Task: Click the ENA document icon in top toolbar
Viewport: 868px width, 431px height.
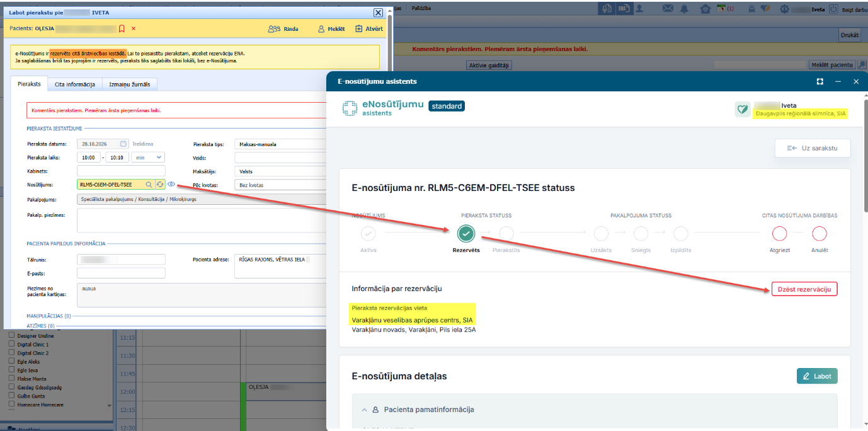Action: (624, 9)
